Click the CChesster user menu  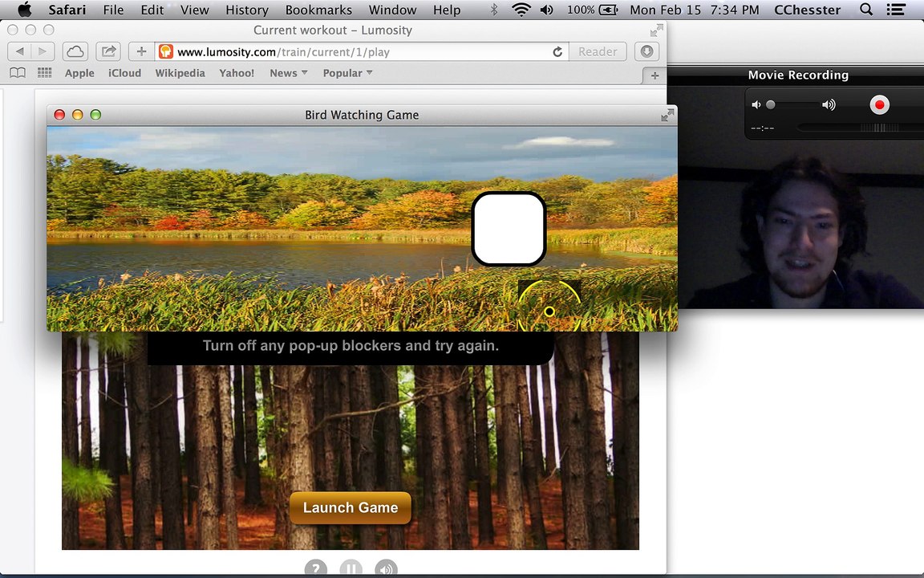click(808, 10)
